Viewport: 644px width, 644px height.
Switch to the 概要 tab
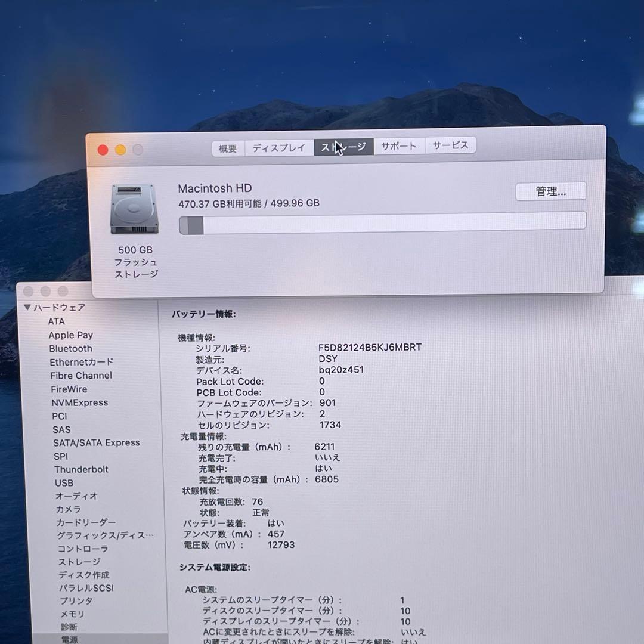pos(227,147)
